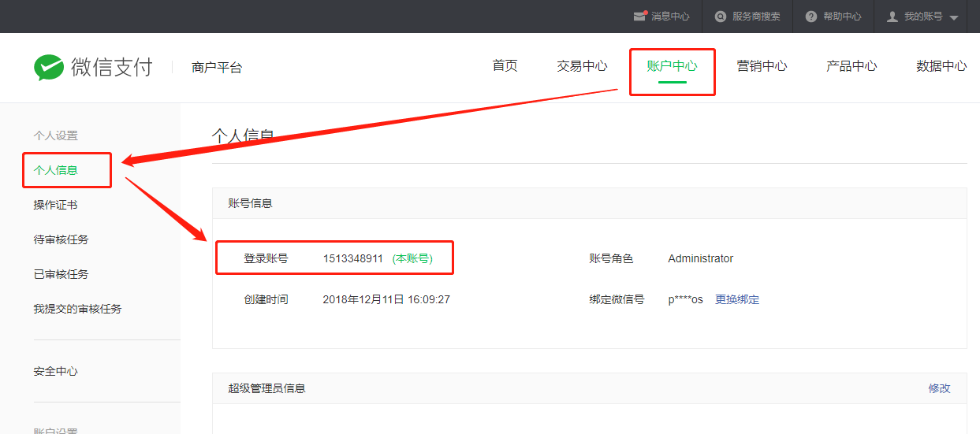
Task: Click the 更换绑定 link
Action: (737, 299)
